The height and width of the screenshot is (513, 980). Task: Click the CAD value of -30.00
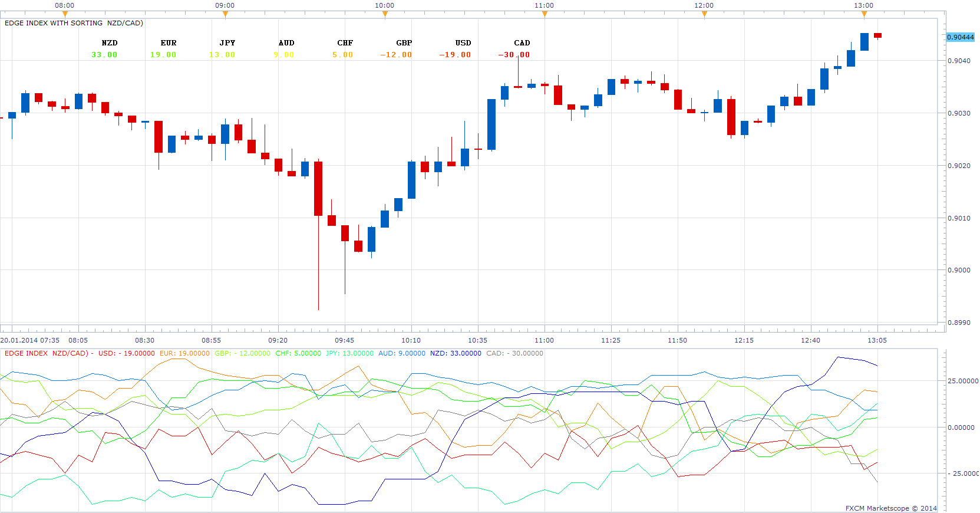pos(514,55)
